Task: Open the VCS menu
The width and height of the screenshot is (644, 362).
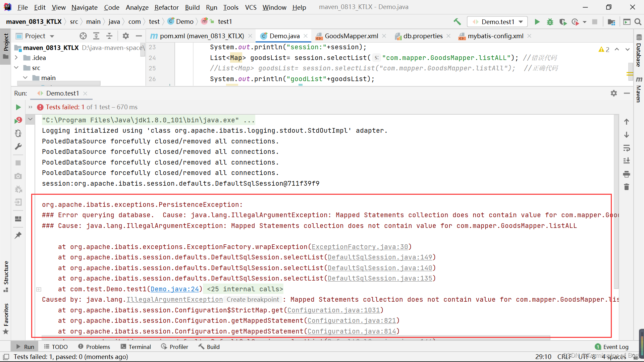Action: click(x=251, y=7)
